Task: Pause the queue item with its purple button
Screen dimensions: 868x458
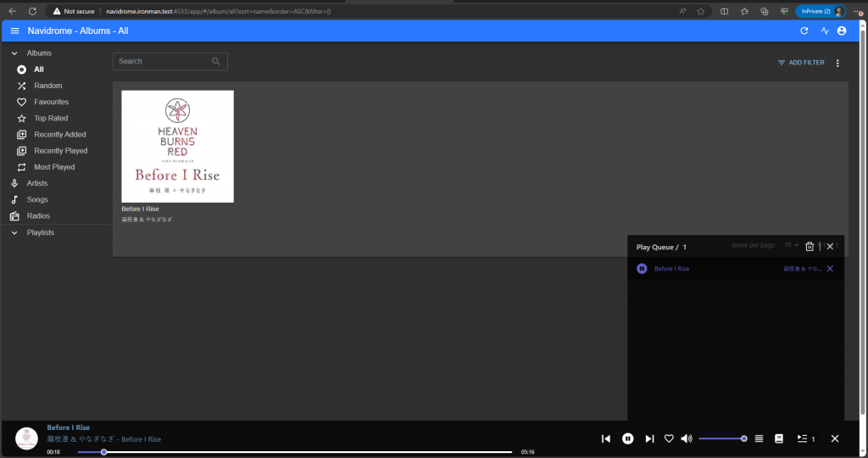Action: pyautogui.click(x=642, y=269)
